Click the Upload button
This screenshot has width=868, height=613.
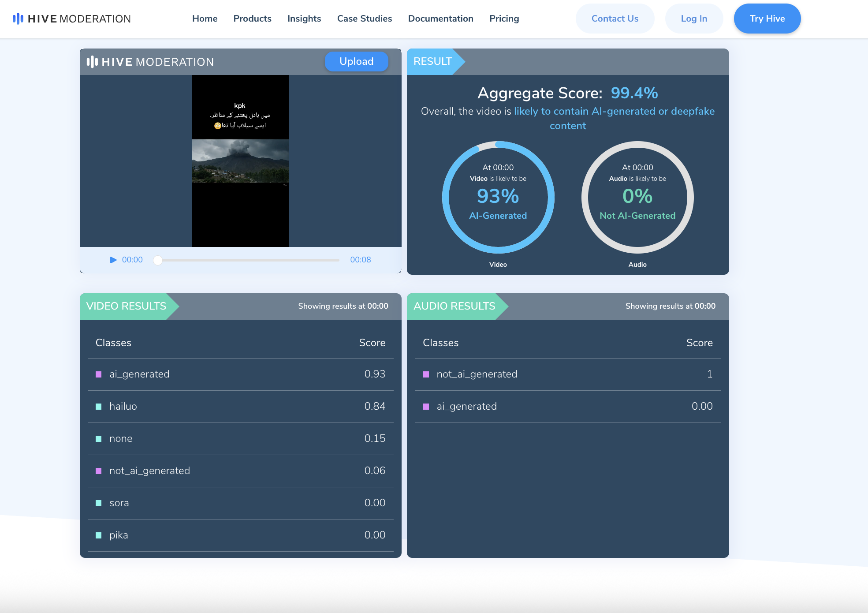(x=356, y=61)
